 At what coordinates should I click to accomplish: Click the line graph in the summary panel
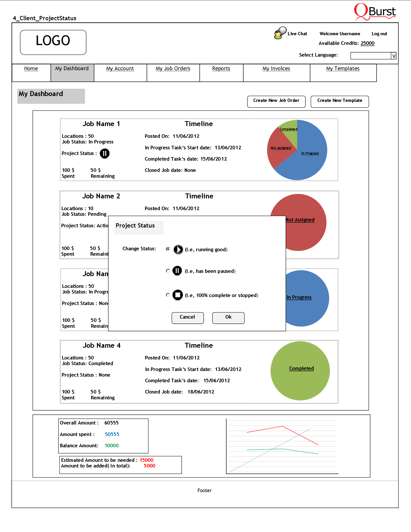coord(282,446)
